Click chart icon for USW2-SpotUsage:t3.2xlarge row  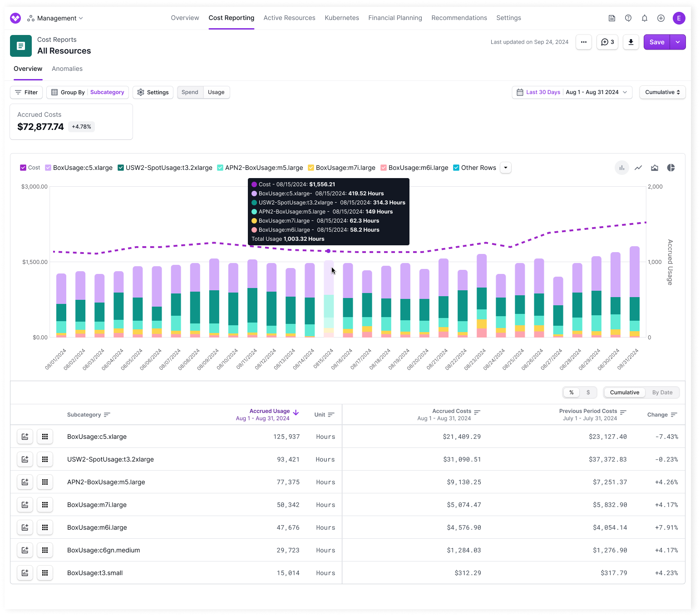click(25, 459)
